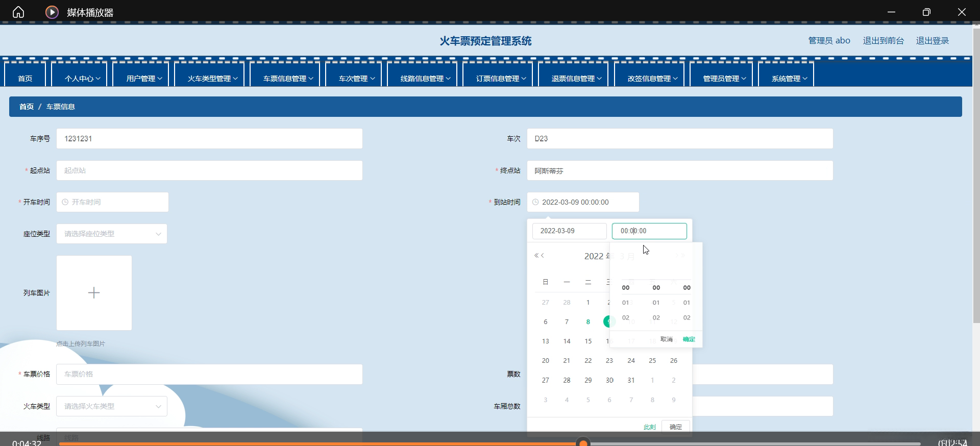The image size is (980, 446).
Task: Go to previous year with double-arrow icon
Action: coord(536,256)
